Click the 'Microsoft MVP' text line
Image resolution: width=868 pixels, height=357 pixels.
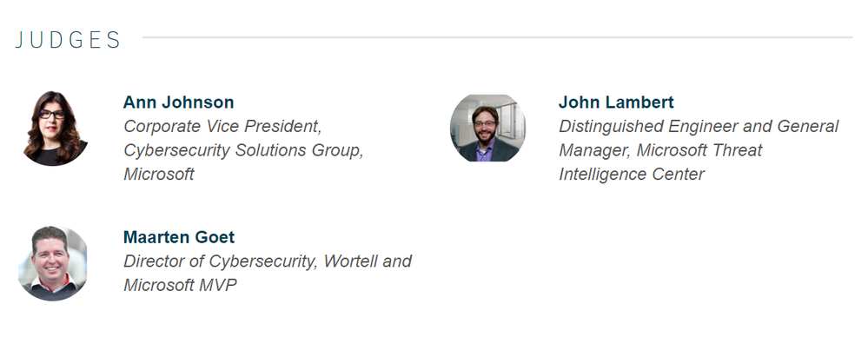(x=180, y=286)
